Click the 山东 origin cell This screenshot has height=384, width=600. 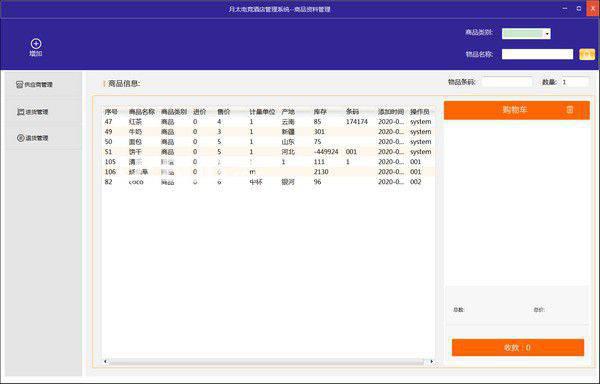pyautogui.click(x=288, y=142)
